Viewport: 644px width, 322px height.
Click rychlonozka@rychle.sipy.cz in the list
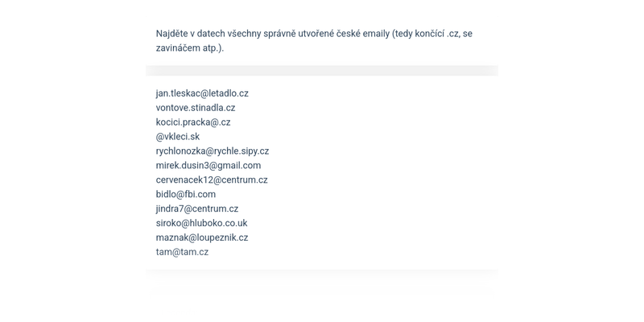click(213, 151)
